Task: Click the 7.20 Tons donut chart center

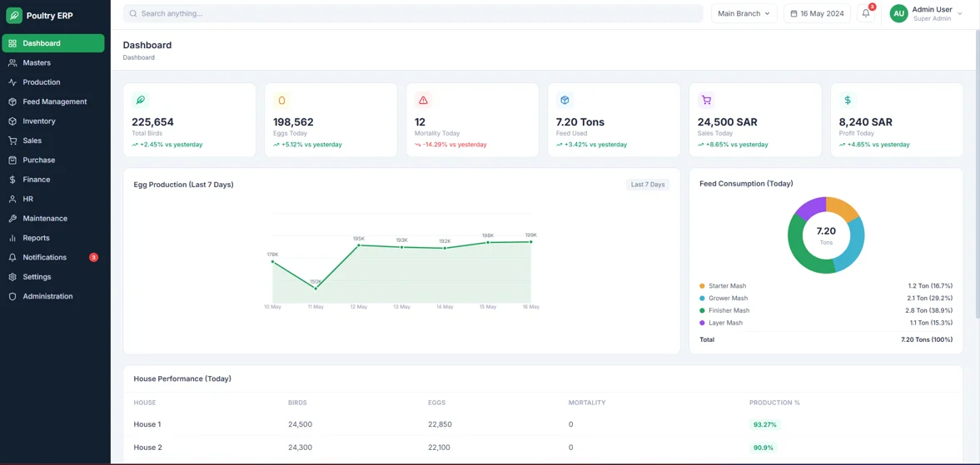Action: (x=826, y=235)
